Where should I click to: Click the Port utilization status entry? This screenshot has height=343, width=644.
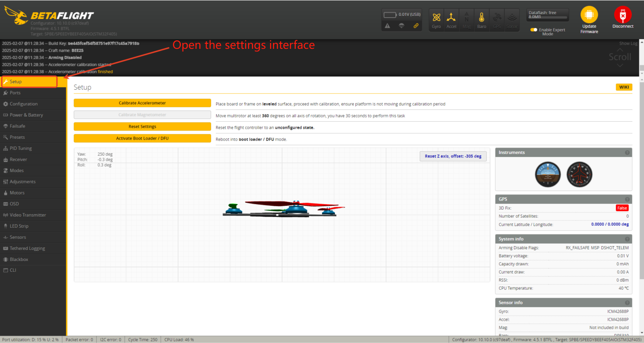pos(30,340)
